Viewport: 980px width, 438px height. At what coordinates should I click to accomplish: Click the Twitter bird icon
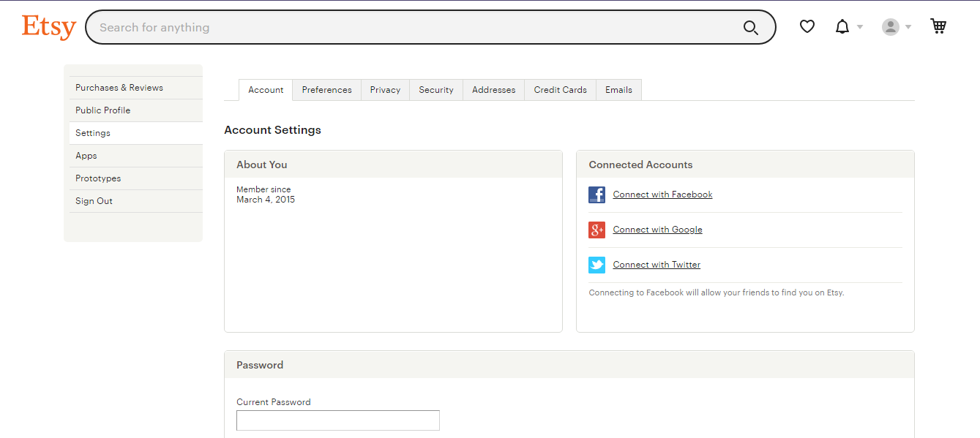click(x=596, y=265)
